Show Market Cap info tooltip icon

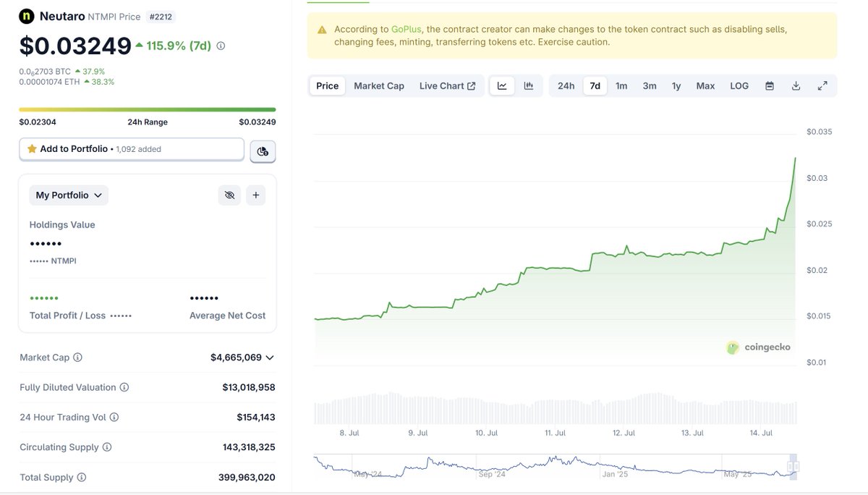click(x=77, y=357)
